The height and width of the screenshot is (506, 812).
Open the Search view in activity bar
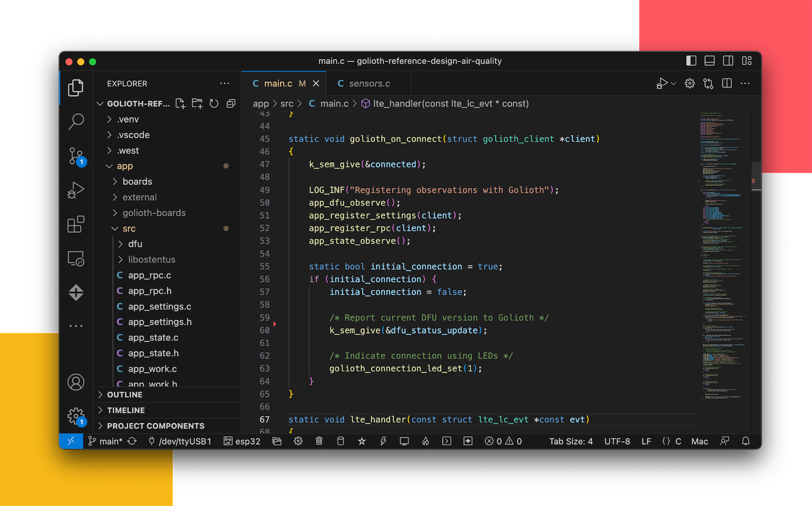click(76, 121)
